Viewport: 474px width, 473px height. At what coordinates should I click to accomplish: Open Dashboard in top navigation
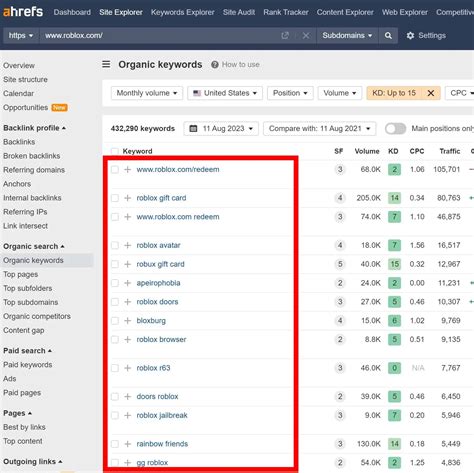72,12
